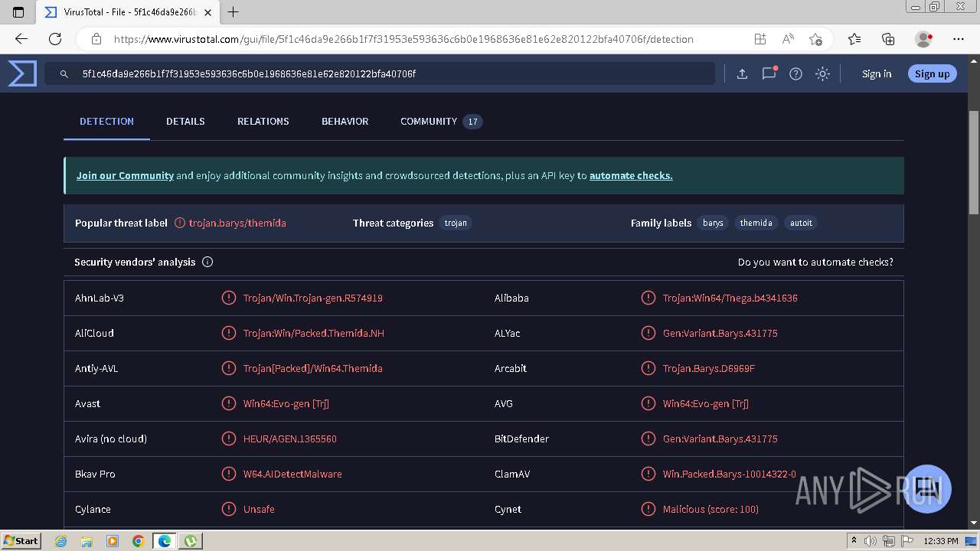Click the alert icon in AliCloud row

pos(228,333)
